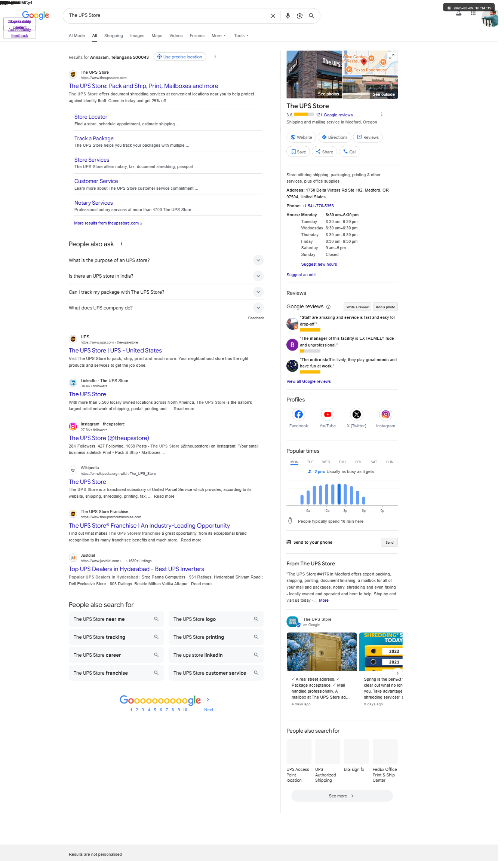Image resolution: width=504 pixels, height=861 pixels.
Task: Switch to Videos tab
Action: point(176,36)
